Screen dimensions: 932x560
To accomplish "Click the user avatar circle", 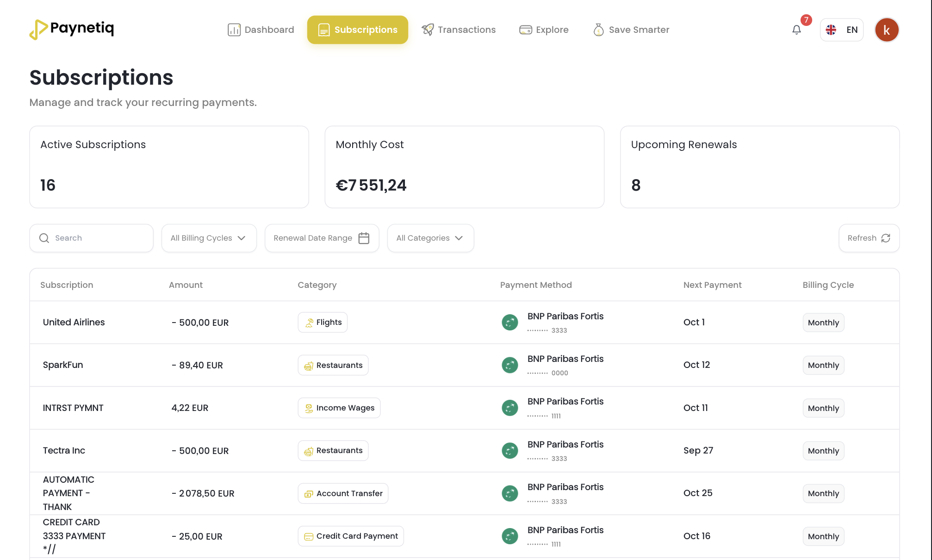I will coord(887,30).
